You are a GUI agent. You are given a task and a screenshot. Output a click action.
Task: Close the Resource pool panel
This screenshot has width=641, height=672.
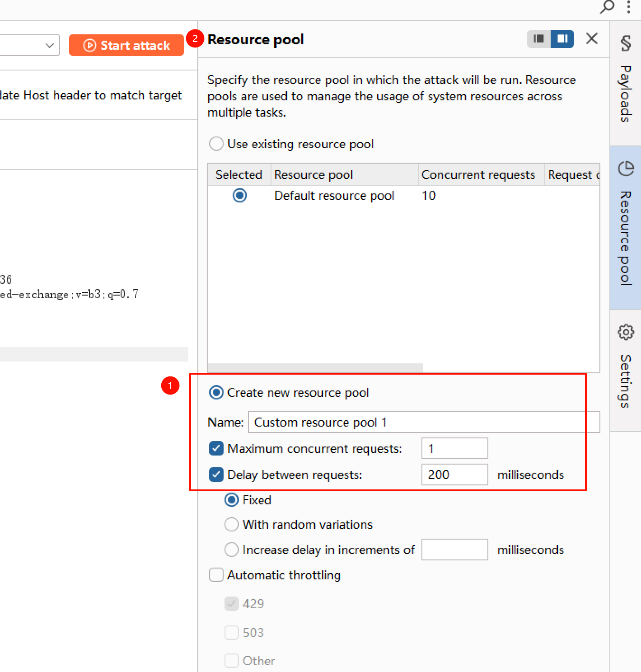591,39
